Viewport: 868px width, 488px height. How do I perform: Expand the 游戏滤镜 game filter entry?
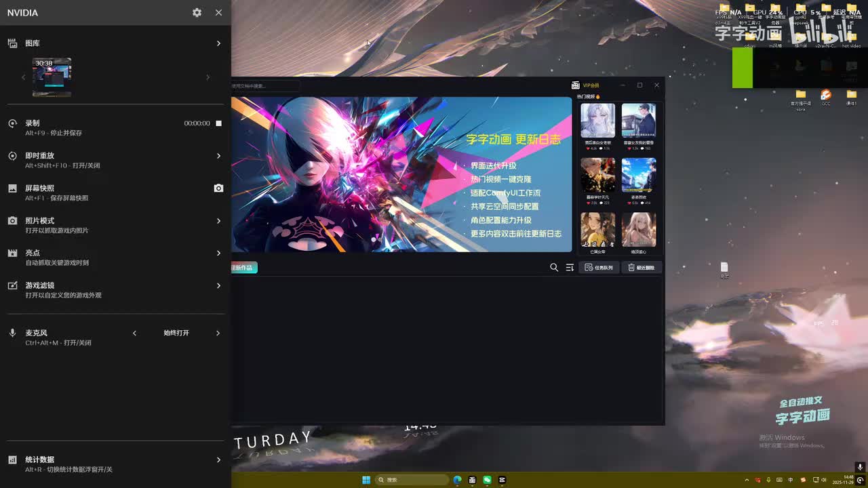coord(218,285)
